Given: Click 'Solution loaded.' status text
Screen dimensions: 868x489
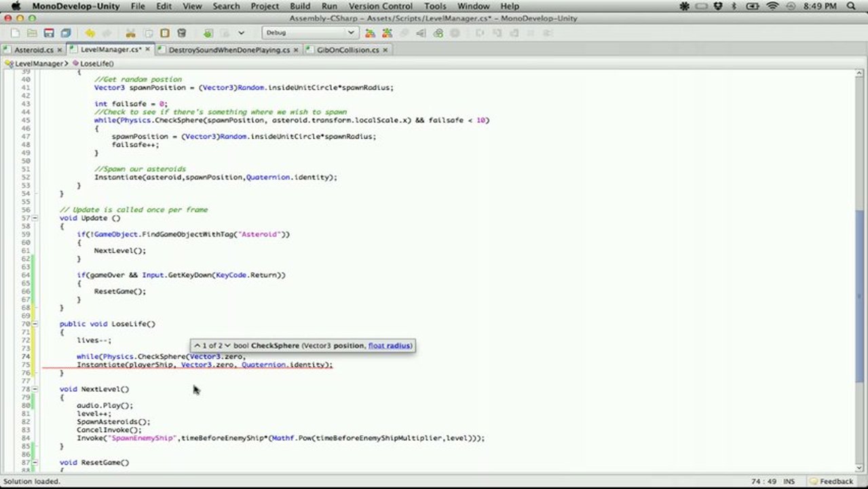Looking at the screenshot, I should coord(32,482).
